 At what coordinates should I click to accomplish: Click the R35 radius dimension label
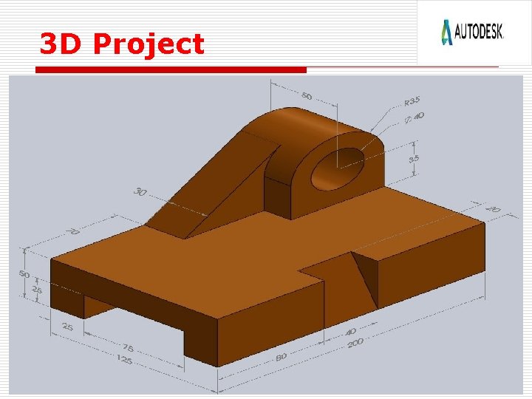[412, 101]
